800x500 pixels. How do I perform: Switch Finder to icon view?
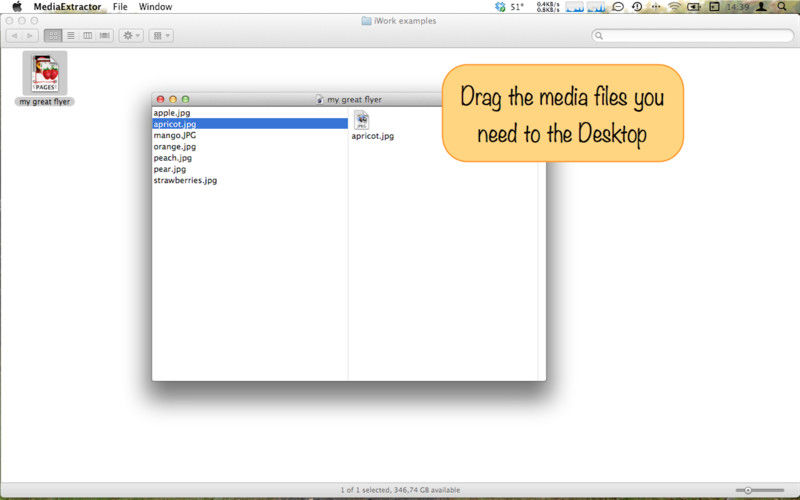tap(53, 36)
